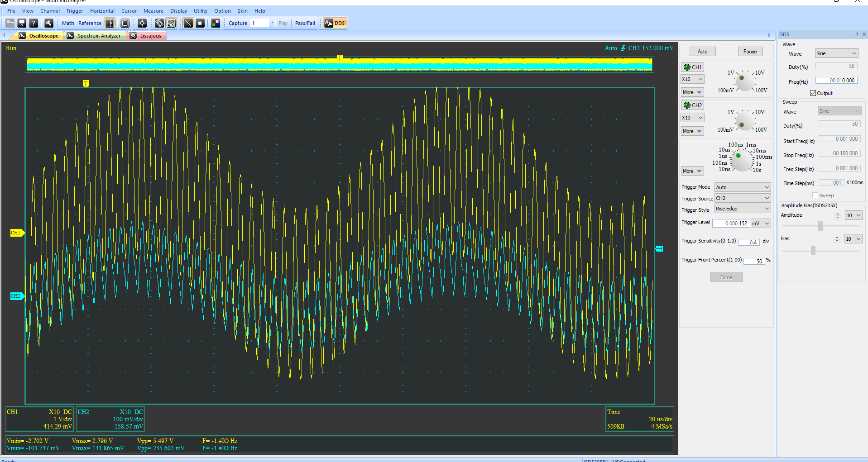
Task: Click the CH1 yellow marker on waveform
Action: pos(17,233)
